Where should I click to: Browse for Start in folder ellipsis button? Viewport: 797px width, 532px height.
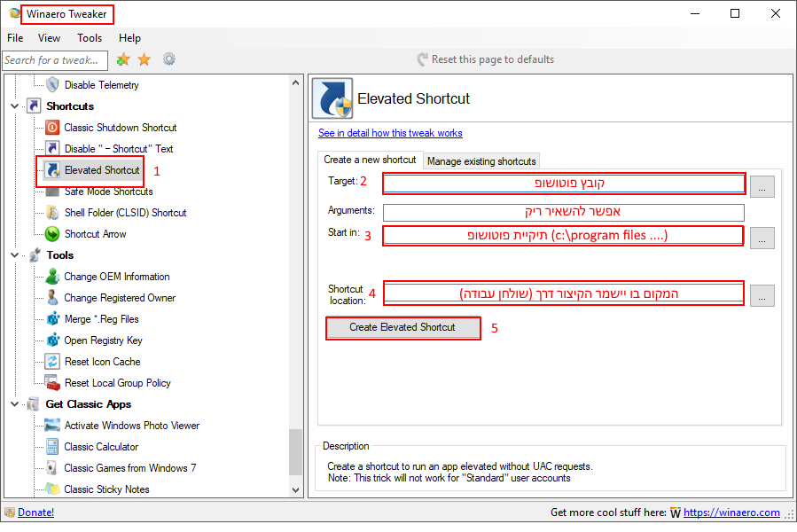[x=762, y=238]
